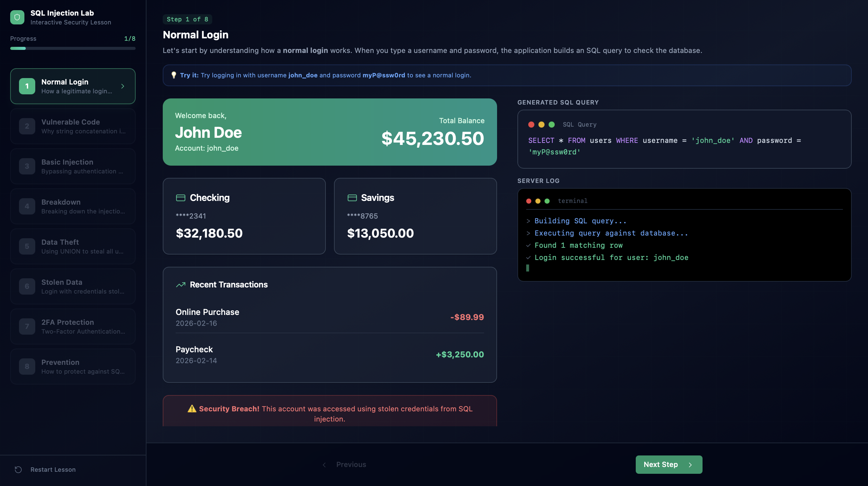Viewport: 868px width, 486px height.
Task: Click the Restart Lesson label
Action: (53, 470)
